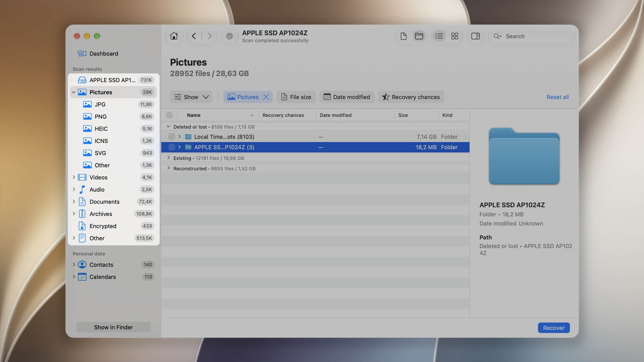Expand Contacts under Personal data
This screenshot has height=362, width=644.
click(x=74, y=265)
